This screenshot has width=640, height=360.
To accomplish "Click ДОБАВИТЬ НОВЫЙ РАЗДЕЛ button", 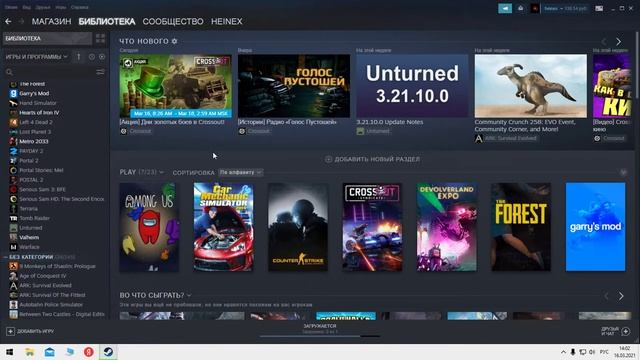I will click(372, 159).
